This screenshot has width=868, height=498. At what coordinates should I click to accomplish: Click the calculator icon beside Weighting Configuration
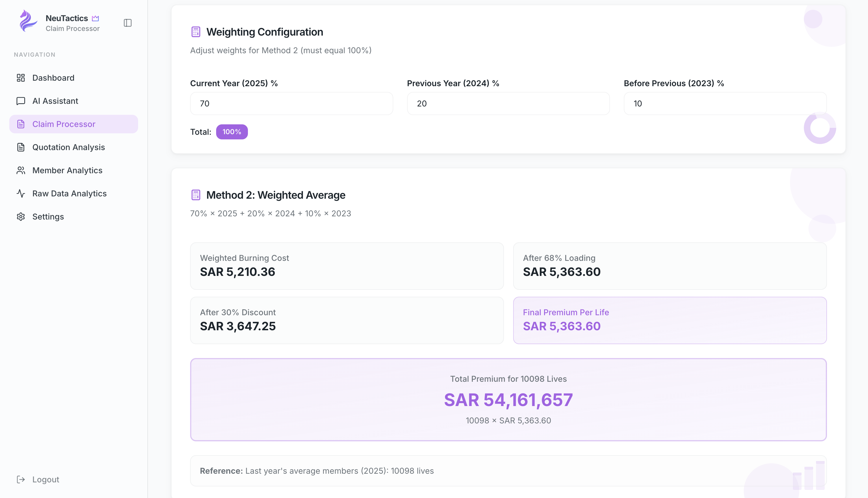tap(195, 32)
